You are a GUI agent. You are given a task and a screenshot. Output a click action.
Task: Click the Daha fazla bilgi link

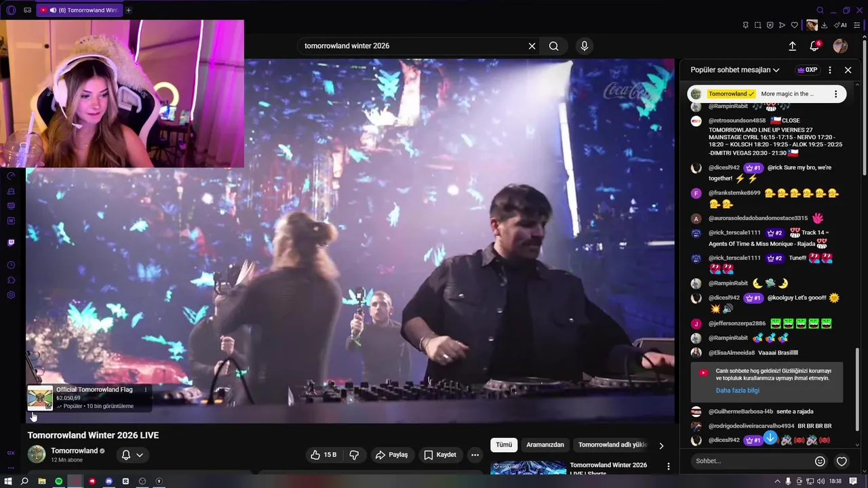pyautogui.click(x=737, y=390)
